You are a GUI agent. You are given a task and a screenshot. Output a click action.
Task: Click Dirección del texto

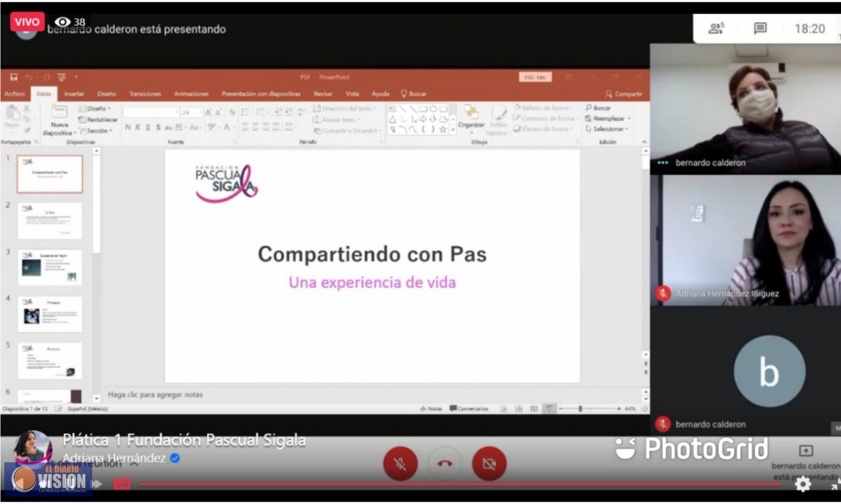[x=345, y=109]
